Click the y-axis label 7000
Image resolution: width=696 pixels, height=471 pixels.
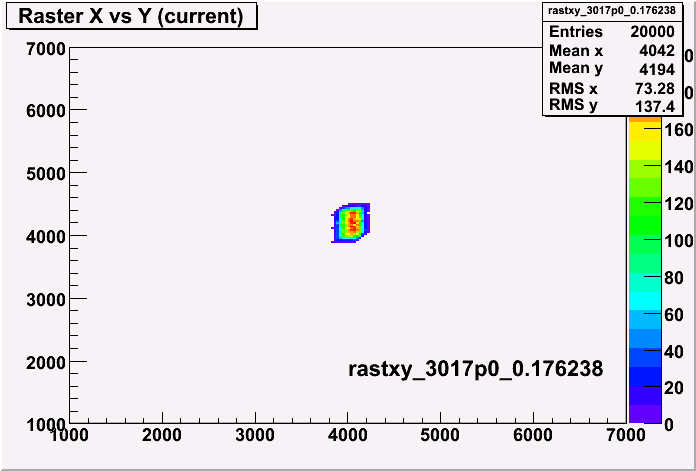click(x=46, y=49)
